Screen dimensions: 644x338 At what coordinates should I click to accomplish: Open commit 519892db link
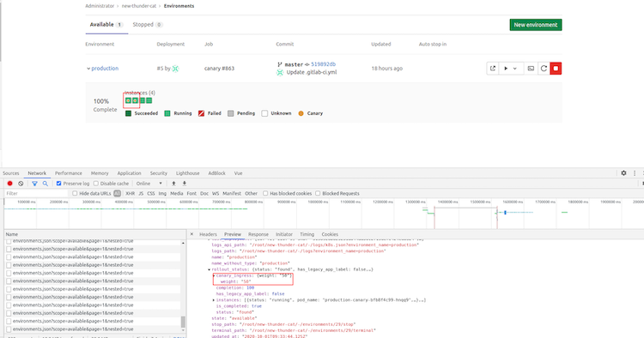pyautogui.click(x=323, y=64)
